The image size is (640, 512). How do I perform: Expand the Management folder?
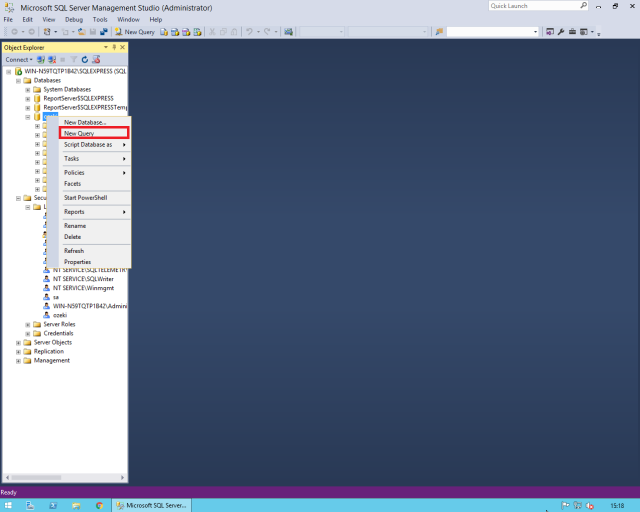pyautogui.click(x=18, y=361)
